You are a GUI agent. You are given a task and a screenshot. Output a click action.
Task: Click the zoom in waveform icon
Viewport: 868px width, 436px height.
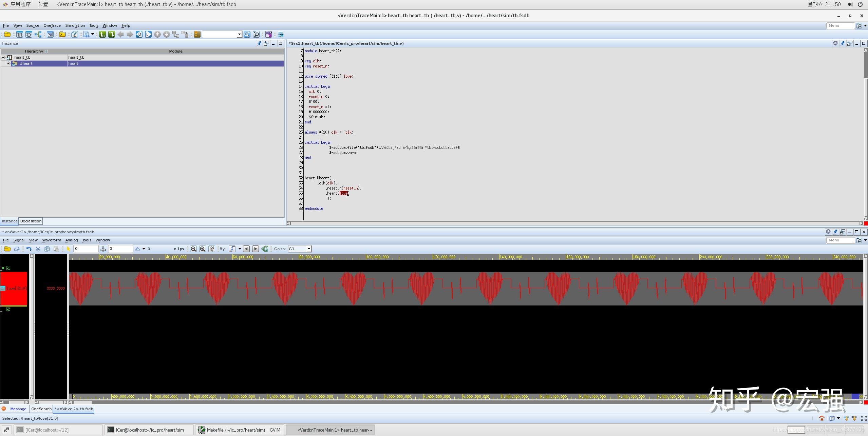coord(203,249)
